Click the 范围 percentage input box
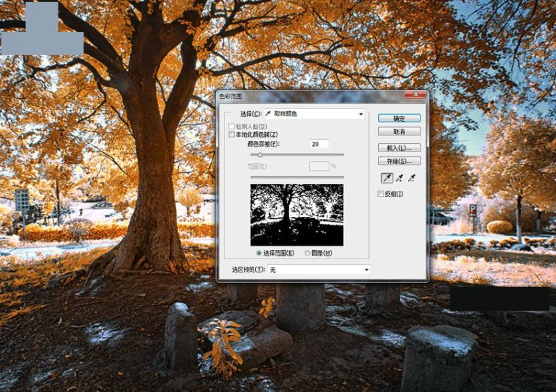 [x=318, y=166]
